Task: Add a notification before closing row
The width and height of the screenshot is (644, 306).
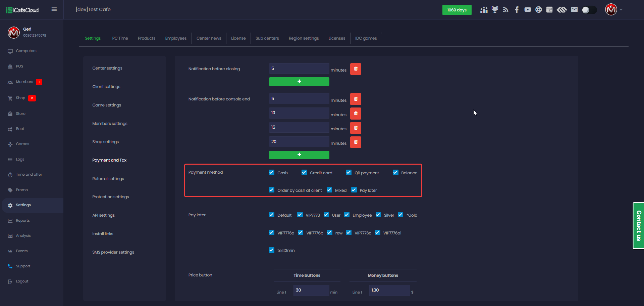Action: (299, 82)
